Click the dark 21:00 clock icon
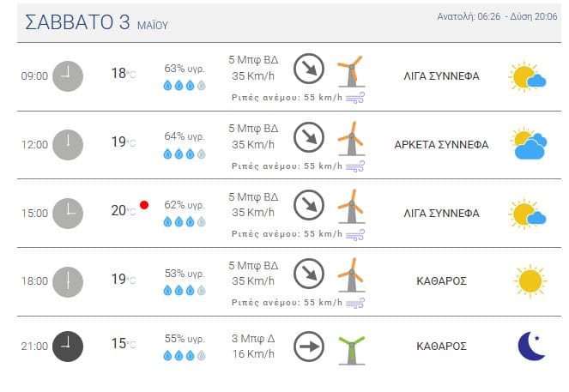569x392 pixels. (68, 347)
